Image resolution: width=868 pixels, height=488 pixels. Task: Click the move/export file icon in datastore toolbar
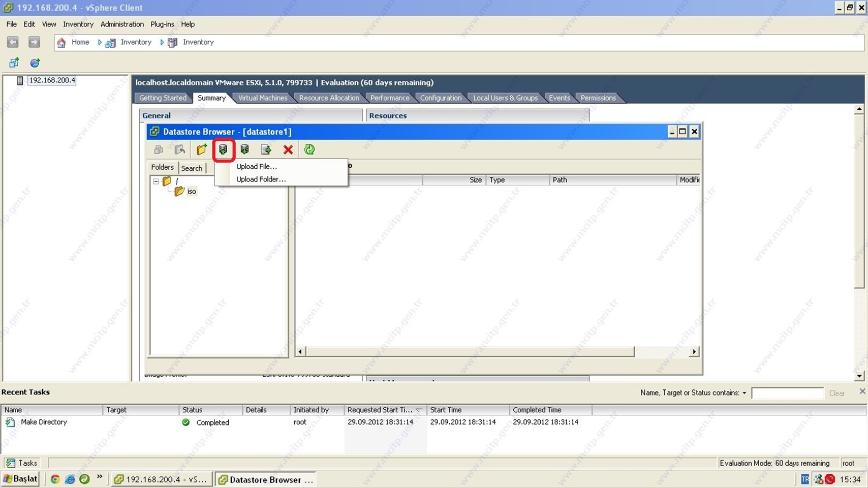(x=266, y=149)
